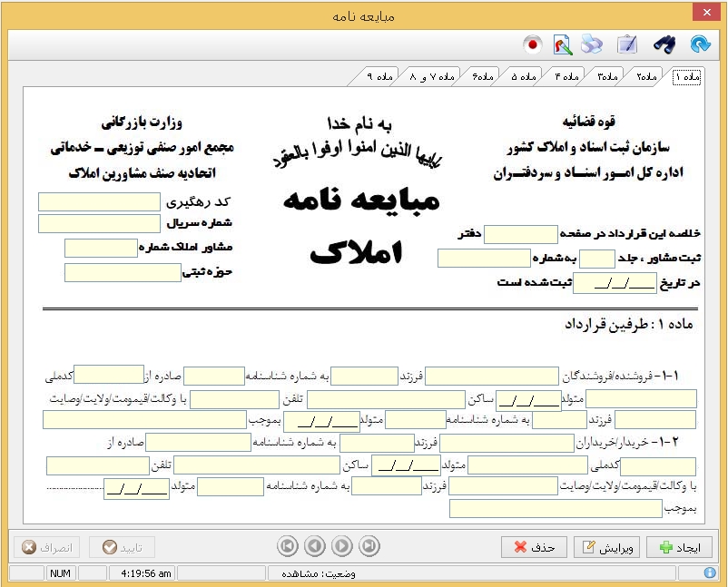The height and width of the screenshot is (587, 728).
Task: Go to the next record arrow button
Action: pyautogui.click(x=342, y=546)
